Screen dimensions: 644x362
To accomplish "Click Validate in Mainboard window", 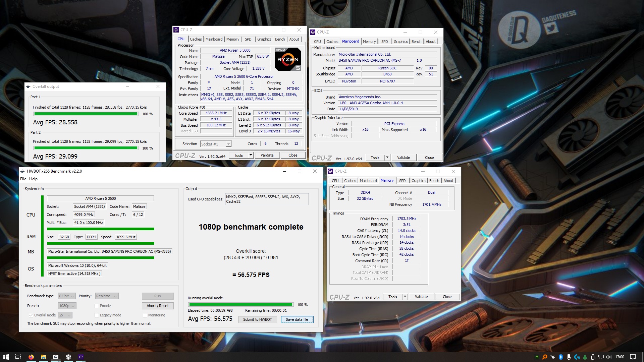I will 404,158.
